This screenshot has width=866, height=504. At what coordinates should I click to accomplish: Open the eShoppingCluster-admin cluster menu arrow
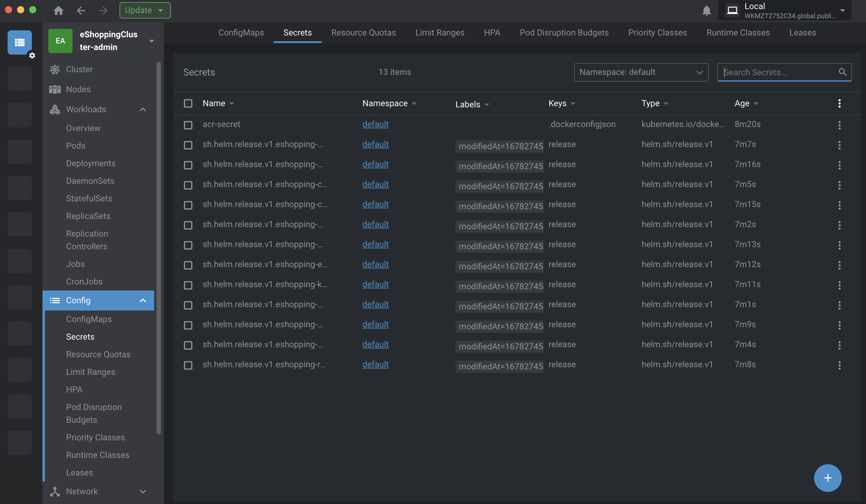tap(151, 41)
